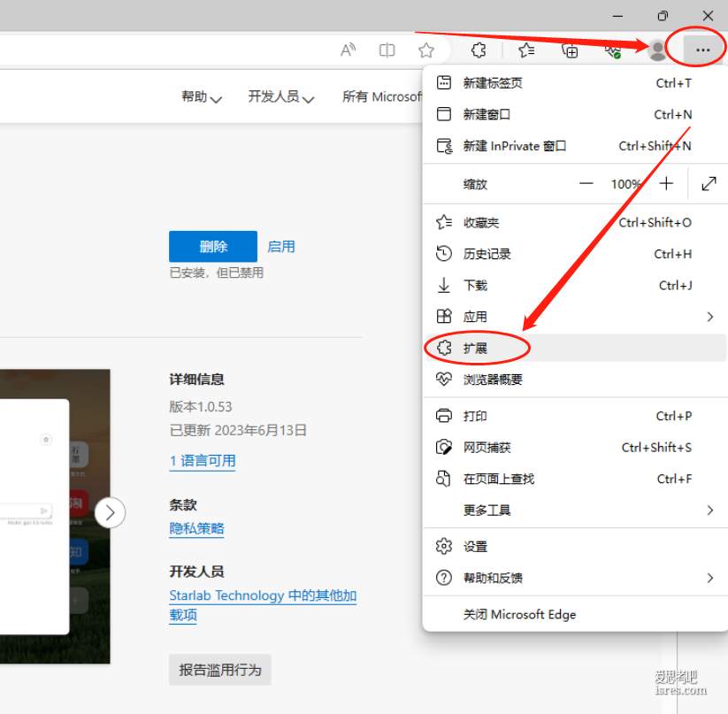Click the 100% zoom value
Screen dimensions: 728x714
click(x=625, y=184)
